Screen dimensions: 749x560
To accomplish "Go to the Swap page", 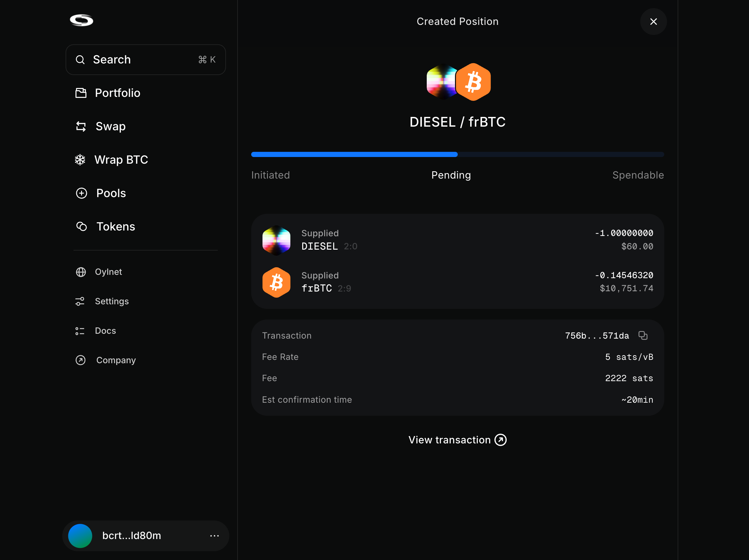I will pos(110,126).
